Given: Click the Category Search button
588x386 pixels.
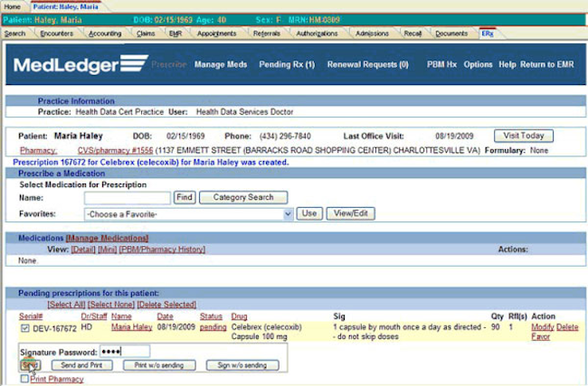Looking at the screenshot, I should 242,197.
